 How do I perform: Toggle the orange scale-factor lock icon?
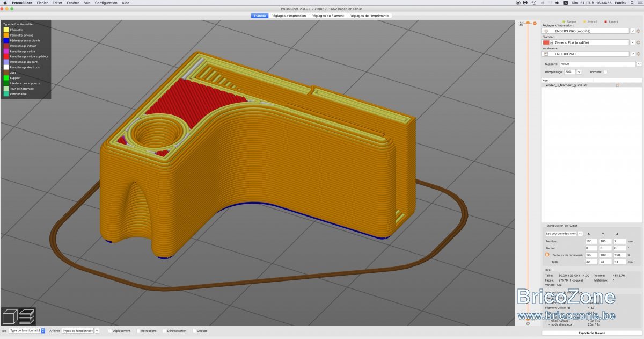click(x=547, y=255)
